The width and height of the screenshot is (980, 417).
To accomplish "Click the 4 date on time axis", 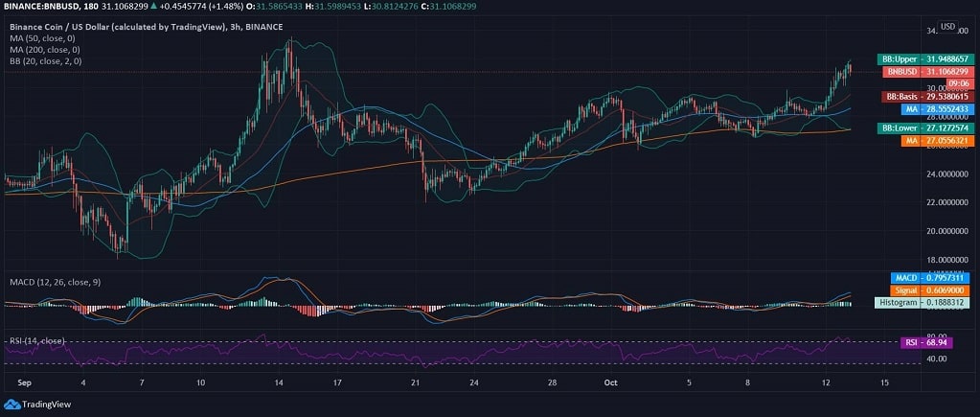I will [82, 382].
